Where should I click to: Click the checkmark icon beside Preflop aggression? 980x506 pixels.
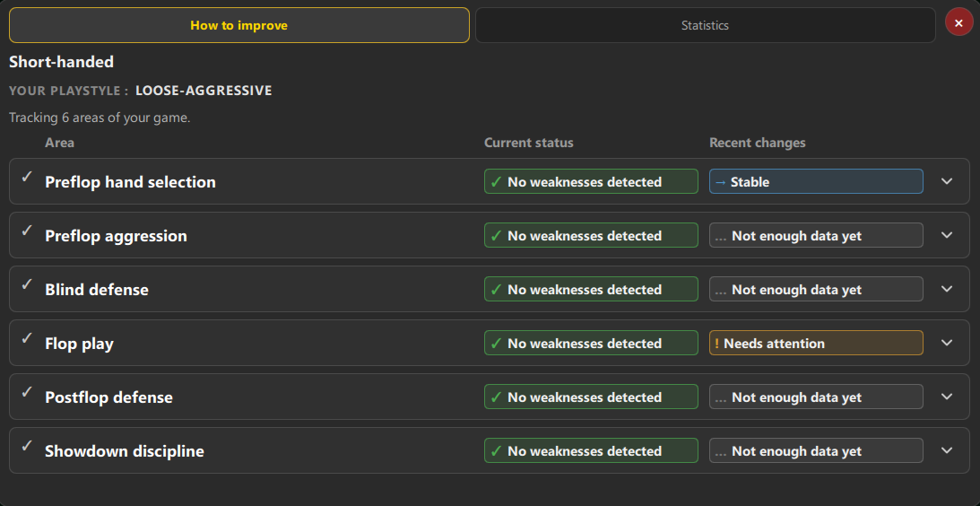[26, 231]
